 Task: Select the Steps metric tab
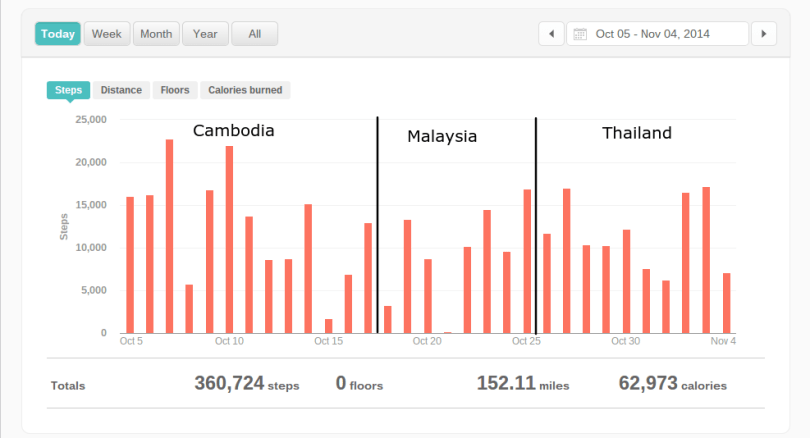click(x=68, y=90)
